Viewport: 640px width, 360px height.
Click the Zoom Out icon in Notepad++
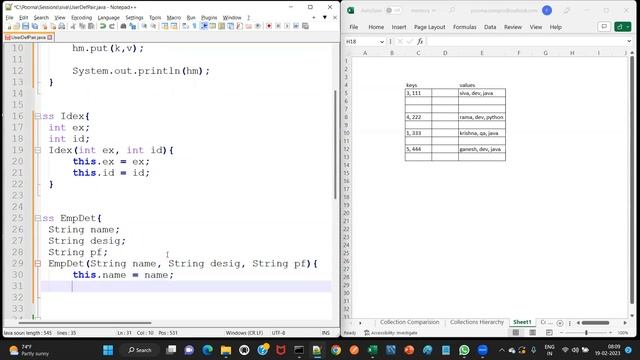[x=153, y=26]
